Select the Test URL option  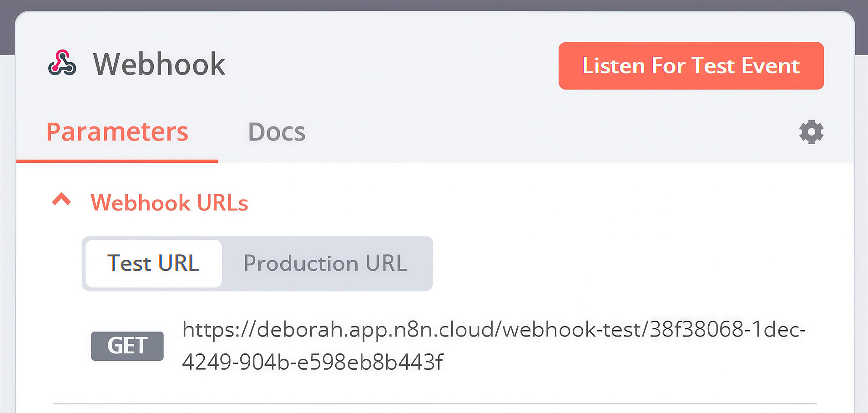pos(153,263)
